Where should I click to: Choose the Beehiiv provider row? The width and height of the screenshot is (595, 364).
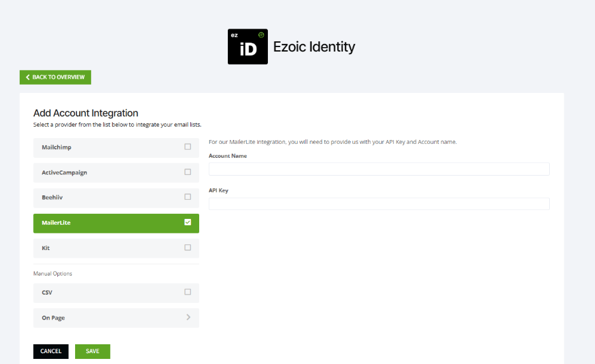[x=116, y=198]
